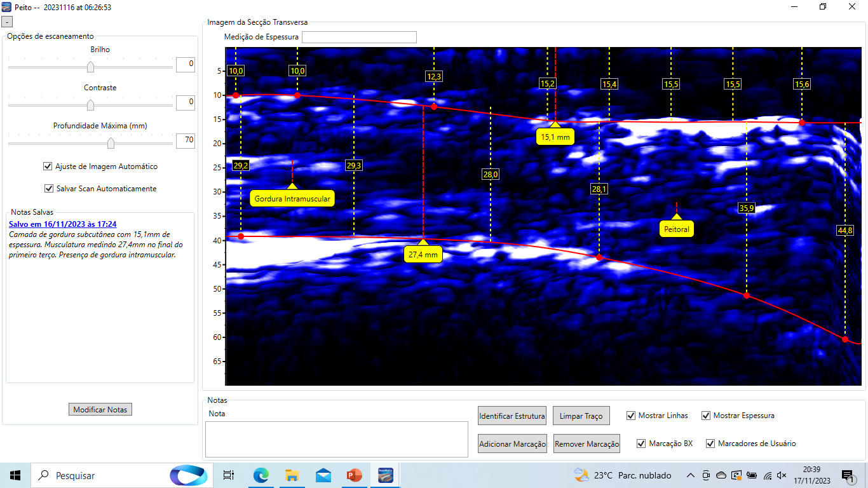Open the saved note from 16/11/2023
The width and height of the screenshot is (868, 488).
tap(62, 224)
